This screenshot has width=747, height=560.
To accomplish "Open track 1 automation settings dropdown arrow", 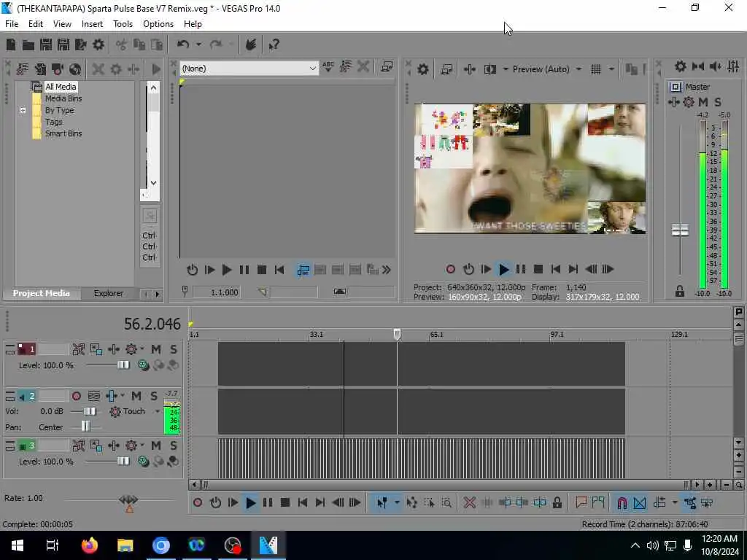I will click(x=142, y=349).
